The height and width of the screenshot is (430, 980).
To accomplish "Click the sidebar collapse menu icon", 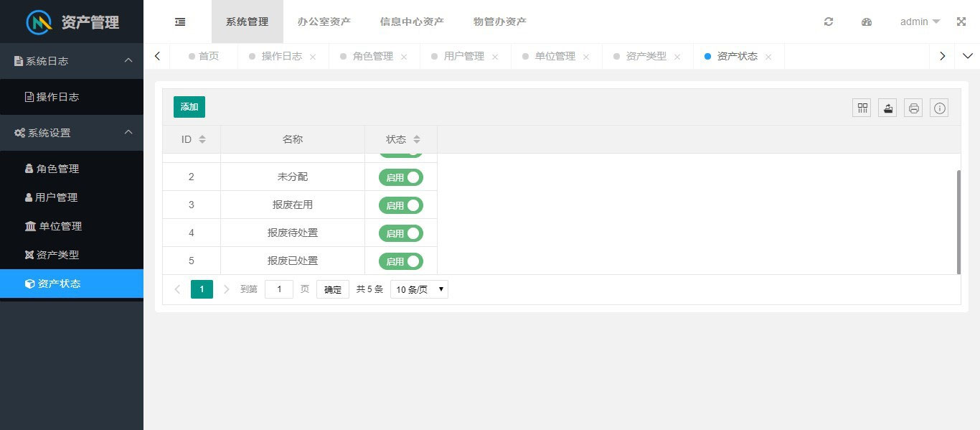I will pyautogui.click(x=180, y=22).
